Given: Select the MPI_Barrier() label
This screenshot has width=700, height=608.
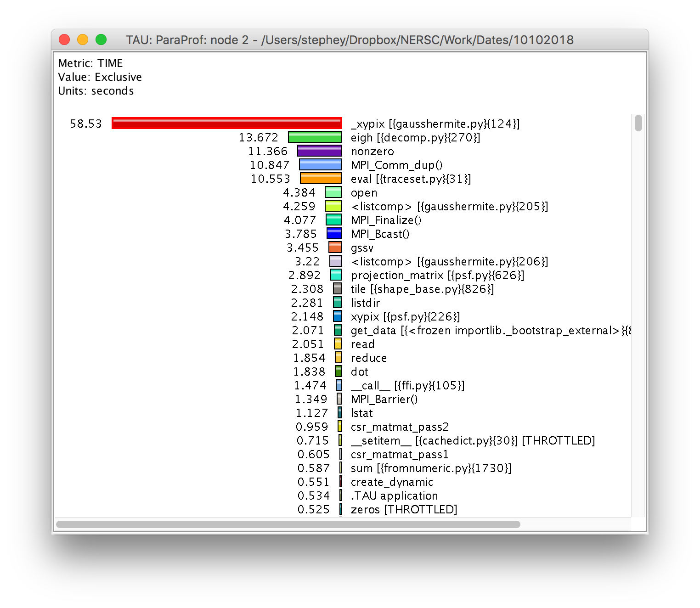Looking at the screenshot, I should click(x=384, y=399).
